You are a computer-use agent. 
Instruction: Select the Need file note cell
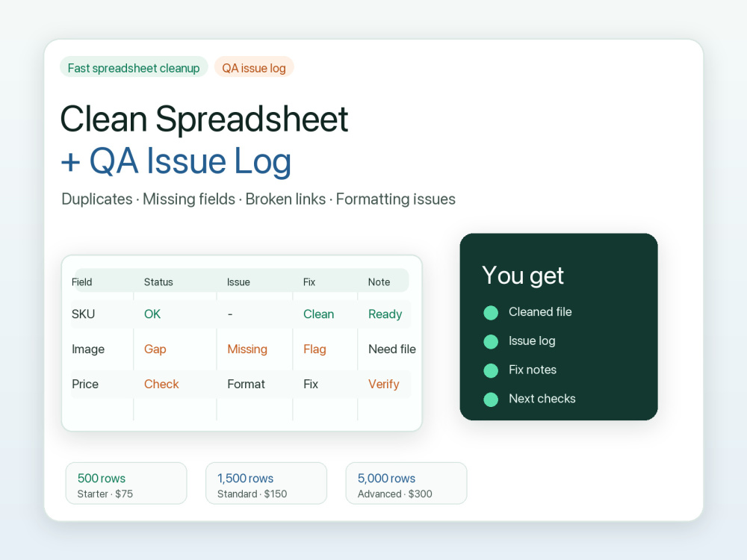pos(392,349)
